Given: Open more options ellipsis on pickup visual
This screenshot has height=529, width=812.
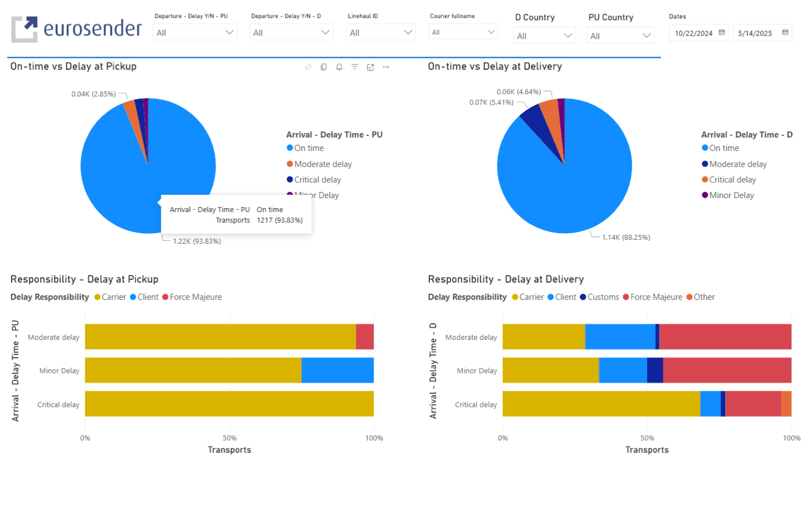Looking at the screenshot, I should 385,67.
